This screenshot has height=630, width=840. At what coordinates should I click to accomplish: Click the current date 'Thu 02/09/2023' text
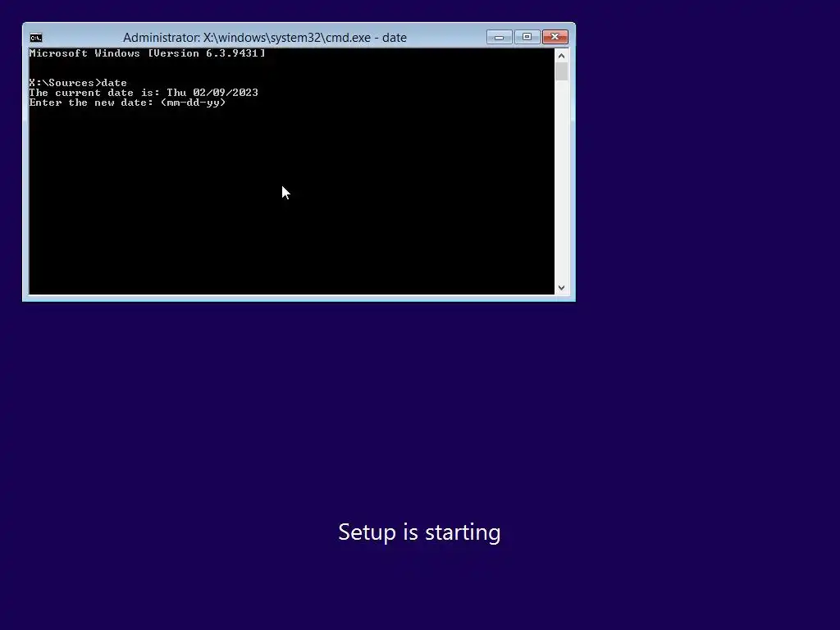coord(212,92)
